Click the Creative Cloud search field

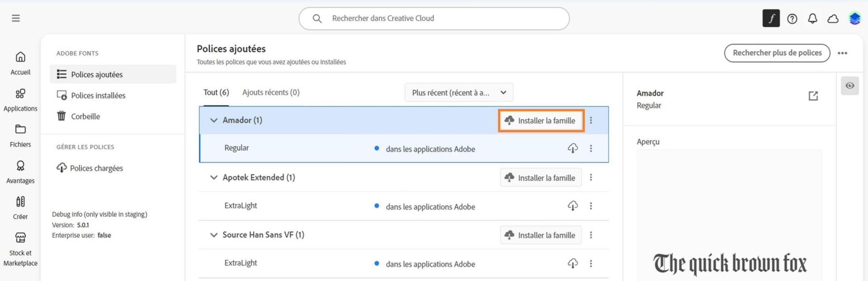pyautogui.click(x=434, y=19)
